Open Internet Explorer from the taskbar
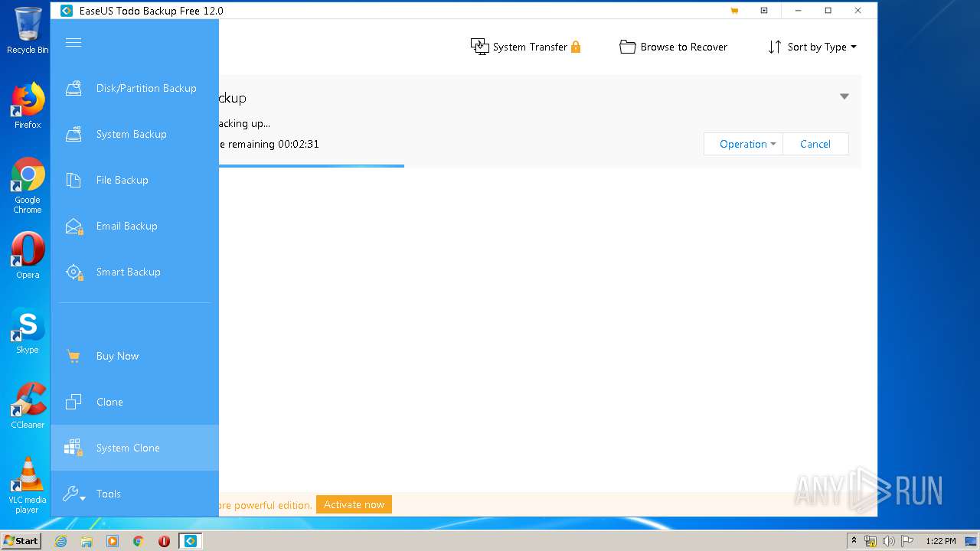 (x=61, y=541)
